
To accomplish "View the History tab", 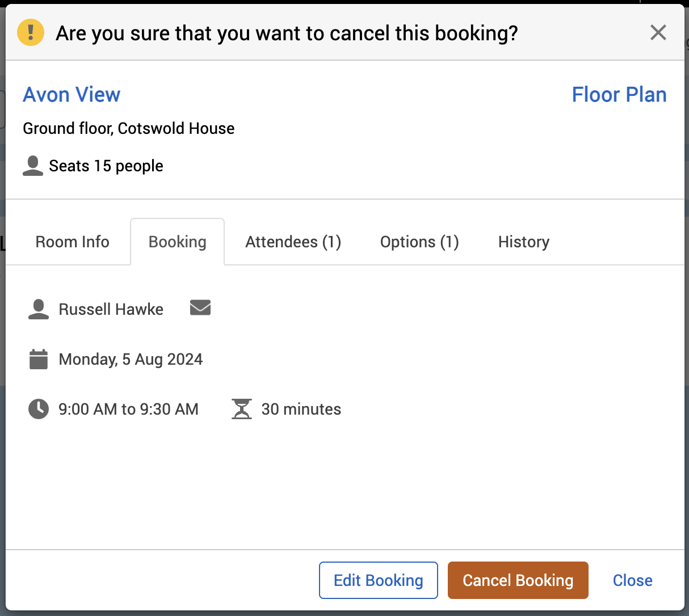I will click(x=523, y=242).
